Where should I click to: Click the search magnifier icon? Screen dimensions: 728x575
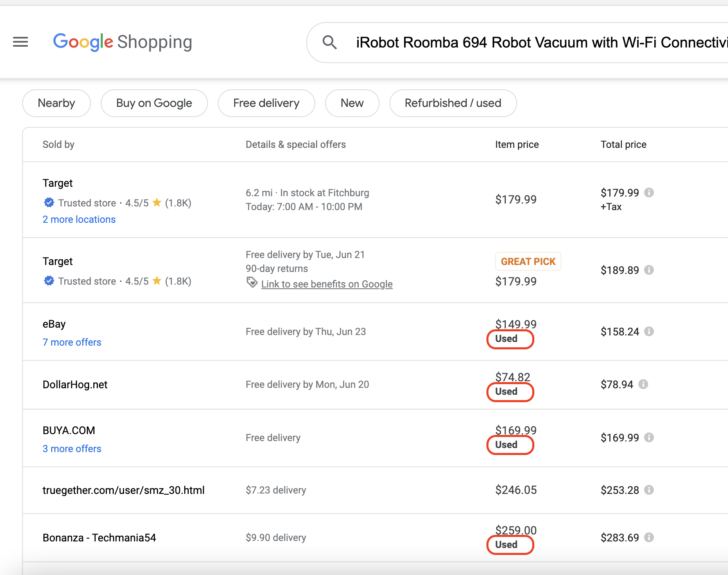[330, 42]
